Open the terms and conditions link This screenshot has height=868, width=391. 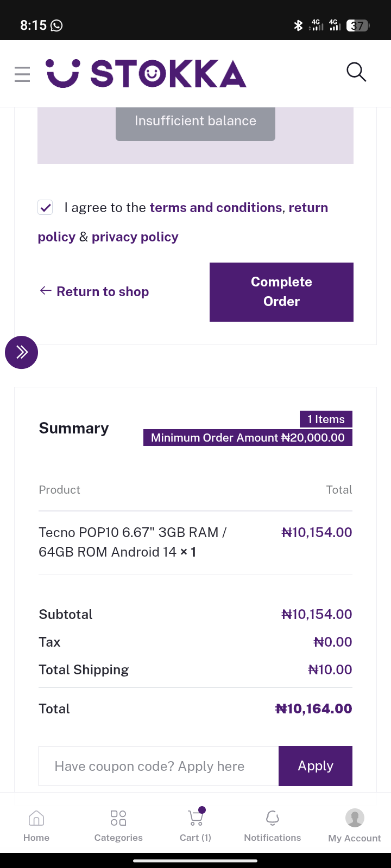(216, 208)
